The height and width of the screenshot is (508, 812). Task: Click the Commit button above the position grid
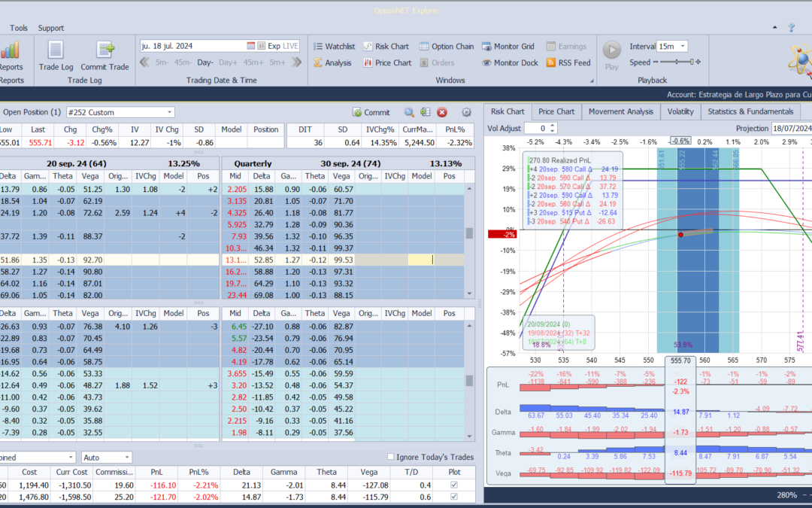click(371, 112)
